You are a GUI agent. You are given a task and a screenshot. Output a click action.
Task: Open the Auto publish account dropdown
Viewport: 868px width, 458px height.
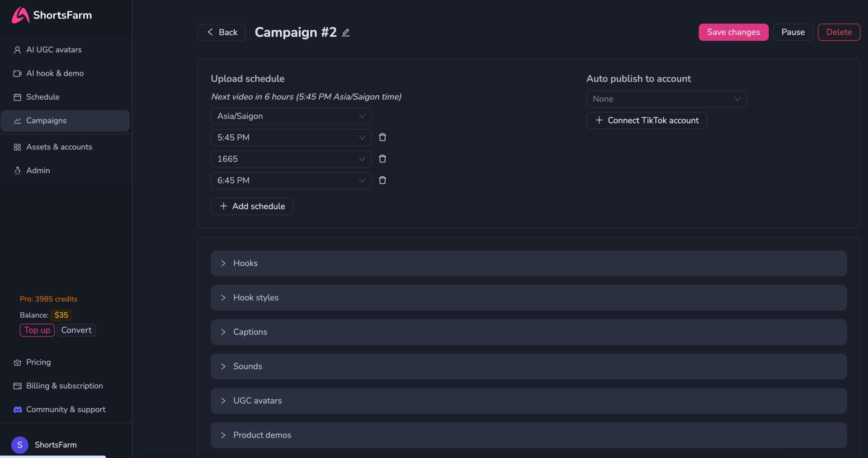tap(666, 99)
